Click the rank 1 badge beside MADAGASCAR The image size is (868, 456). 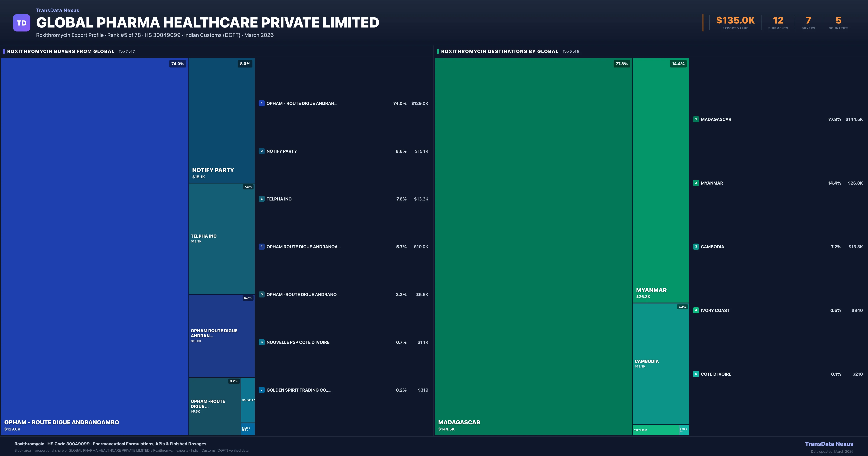pyautogui.click(x=696, y=119)
